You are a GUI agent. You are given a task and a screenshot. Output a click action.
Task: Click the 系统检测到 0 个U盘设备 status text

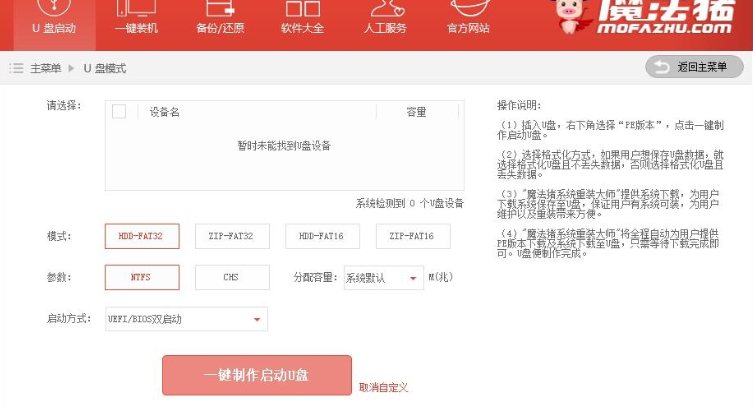tap(410, 204)
